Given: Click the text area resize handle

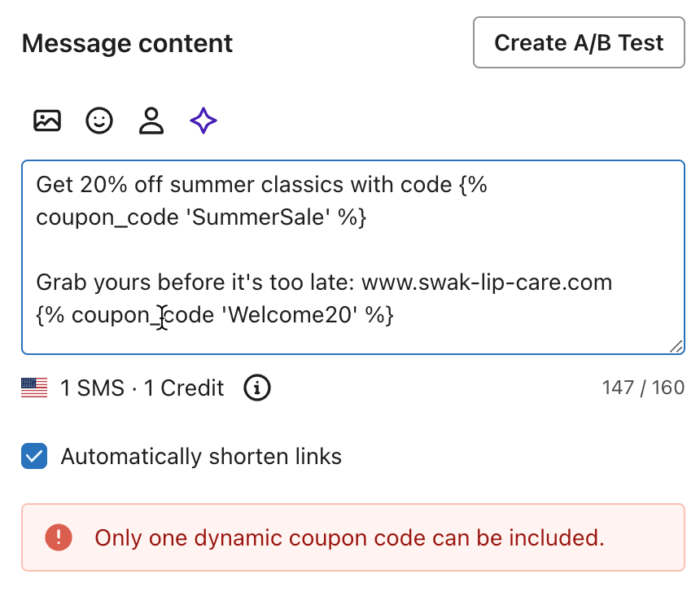Looking at the screenshot, I should point(676,346).
